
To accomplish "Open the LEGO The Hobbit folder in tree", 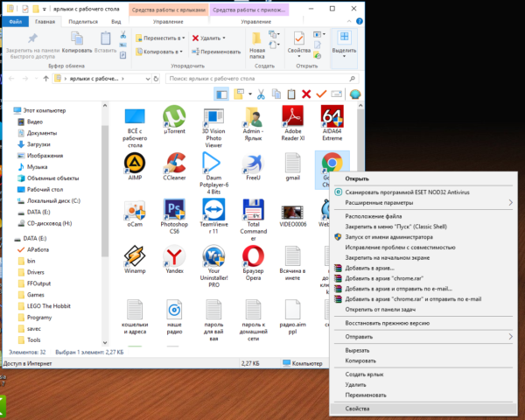I will pos(48,306).
